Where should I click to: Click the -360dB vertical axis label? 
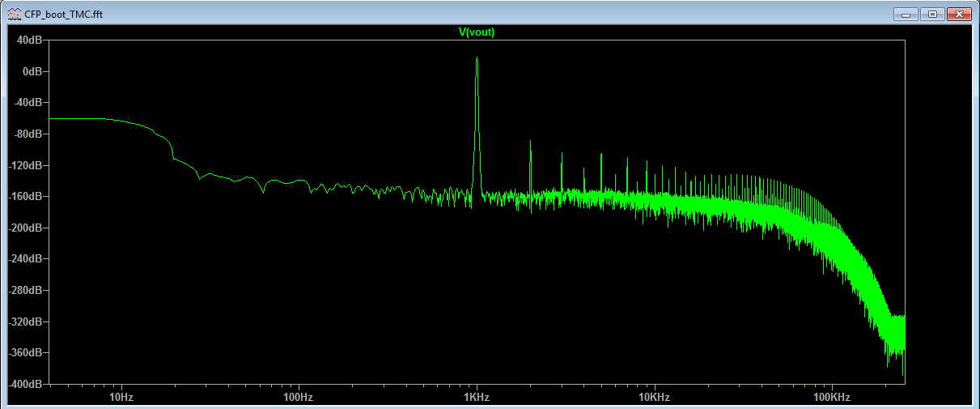pyautogui.click(x=26, y=353)
